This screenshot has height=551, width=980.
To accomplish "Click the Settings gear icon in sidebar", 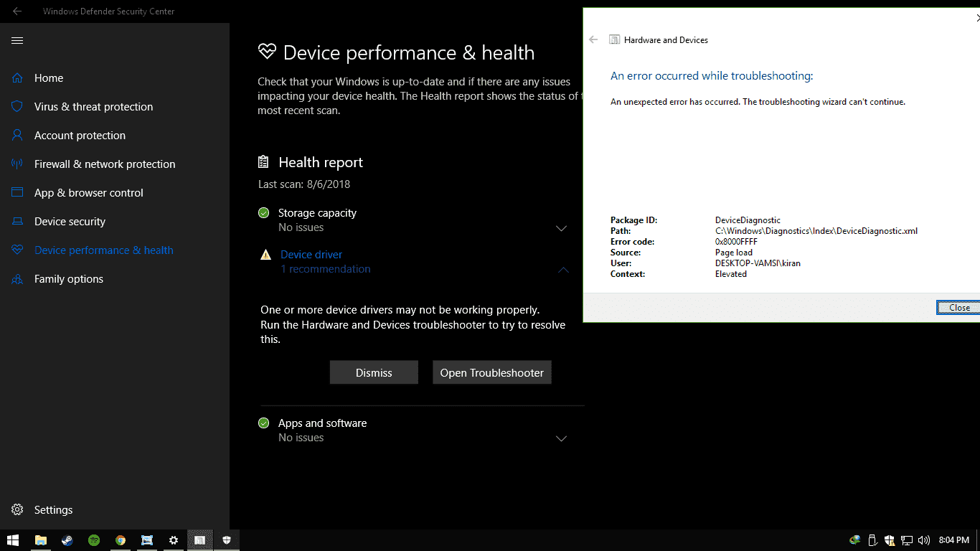I will coord(17,509).
